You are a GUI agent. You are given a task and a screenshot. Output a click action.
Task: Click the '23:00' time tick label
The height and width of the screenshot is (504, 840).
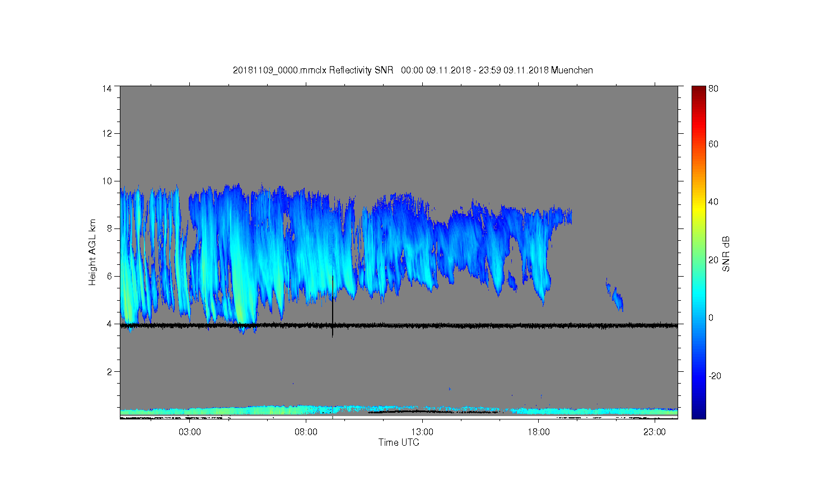654,432
